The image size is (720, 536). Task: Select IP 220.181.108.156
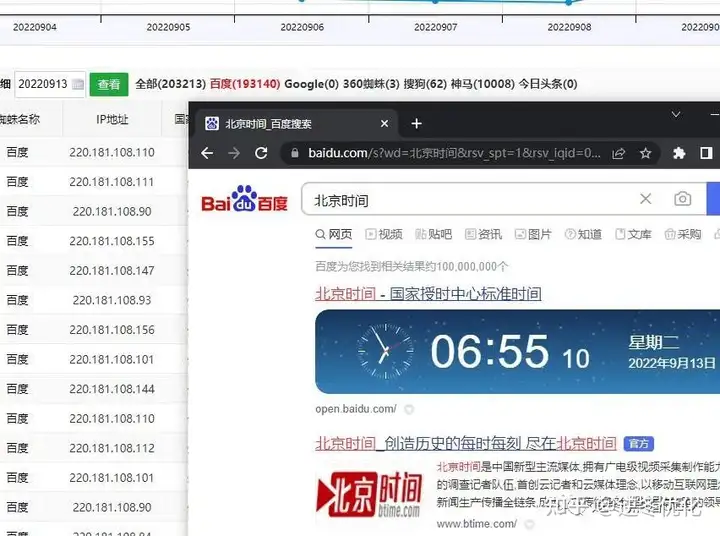point(112,330)
